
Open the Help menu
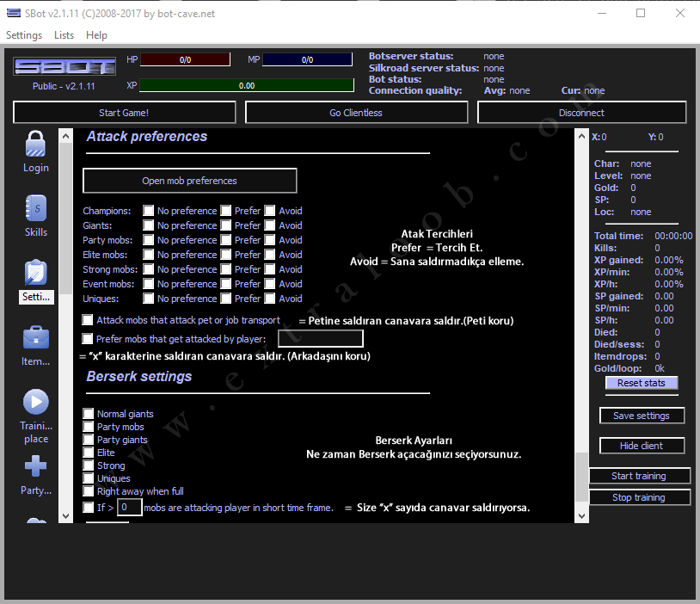pos(96,35)
